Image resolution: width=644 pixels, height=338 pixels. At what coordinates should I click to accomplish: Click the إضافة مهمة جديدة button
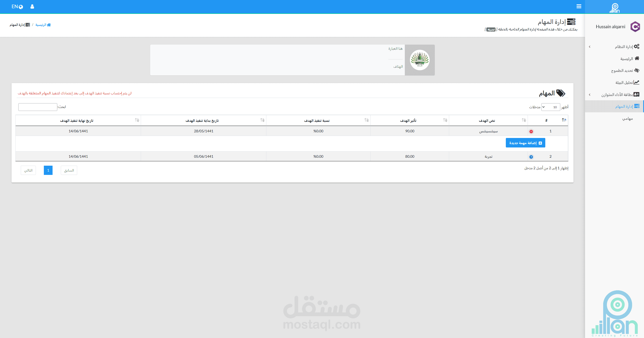click(525, 143)
